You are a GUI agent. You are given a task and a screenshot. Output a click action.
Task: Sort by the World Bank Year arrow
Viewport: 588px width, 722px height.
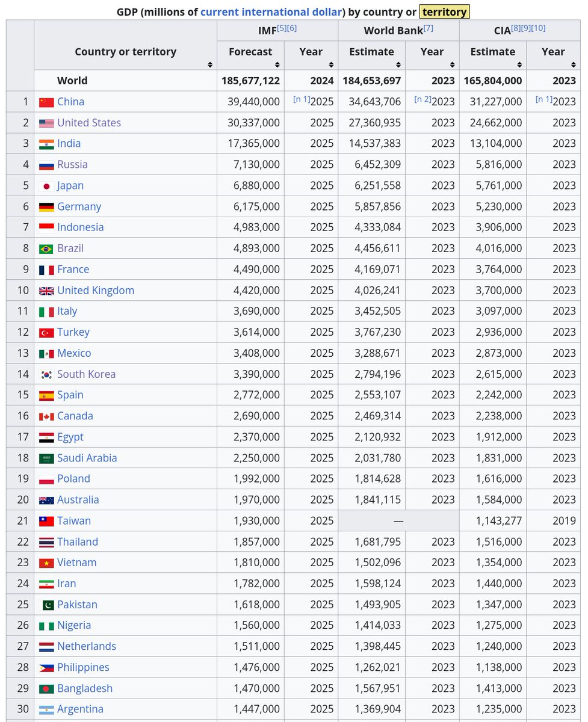(453, 64)
